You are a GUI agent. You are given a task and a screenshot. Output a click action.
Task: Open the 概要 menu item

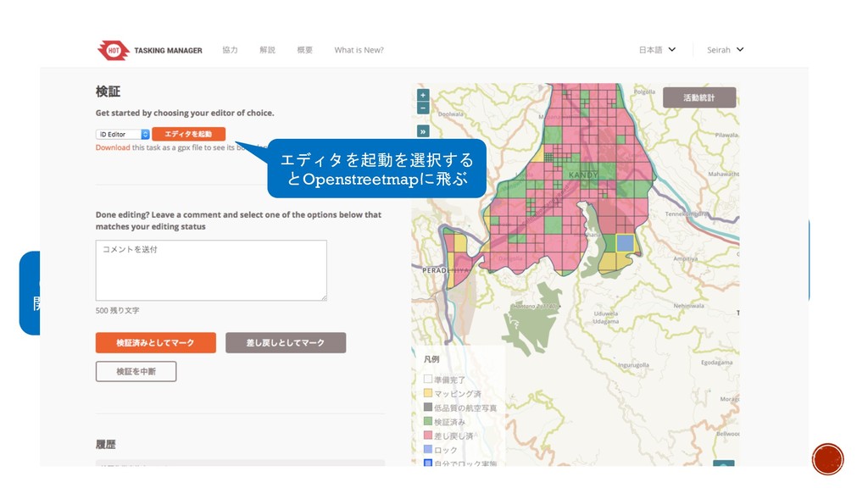tap(304, 50)
